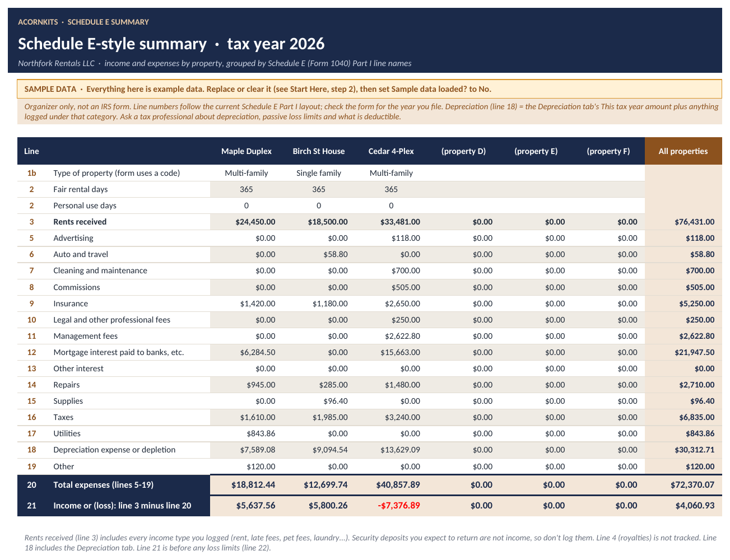Select total rents $76,431.00 cell
This screenshot has width=730, height=560.
683,222
